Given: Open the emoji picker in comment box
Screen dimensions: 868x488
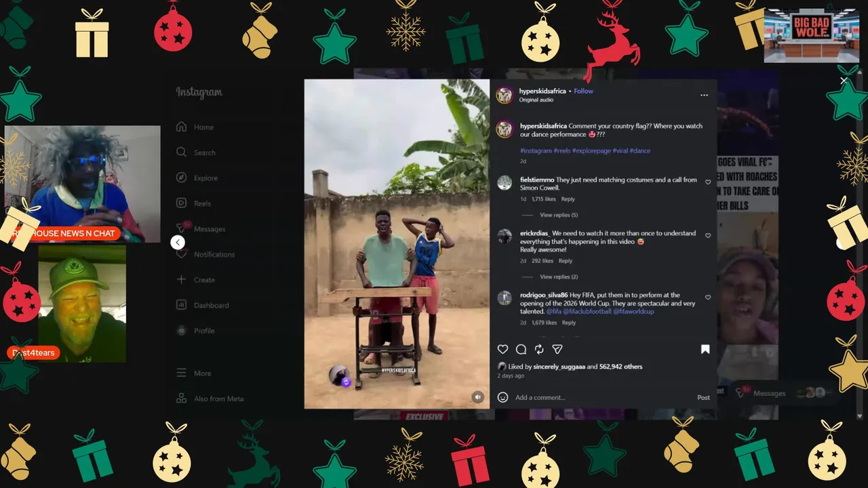Looking at the screenshot, I should (x=502, y=397).
